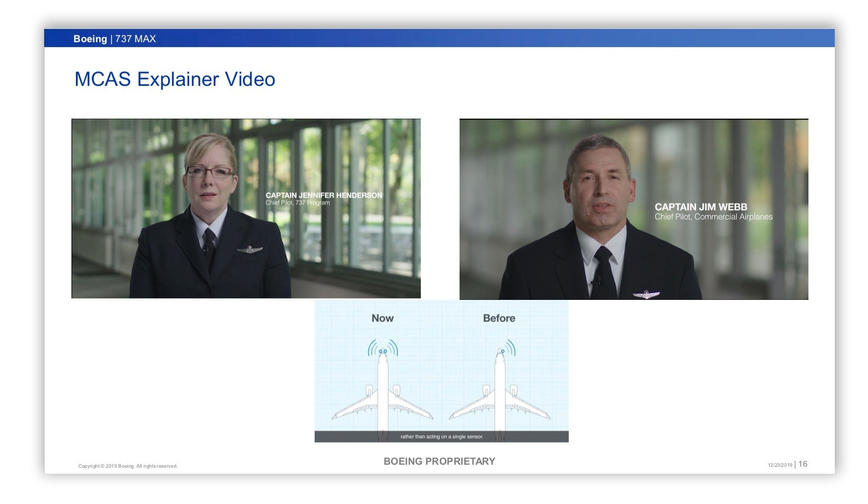Open the Captain Jennifer Henderson video thumbnail
The image size is (868, 504).
[246, 209]
